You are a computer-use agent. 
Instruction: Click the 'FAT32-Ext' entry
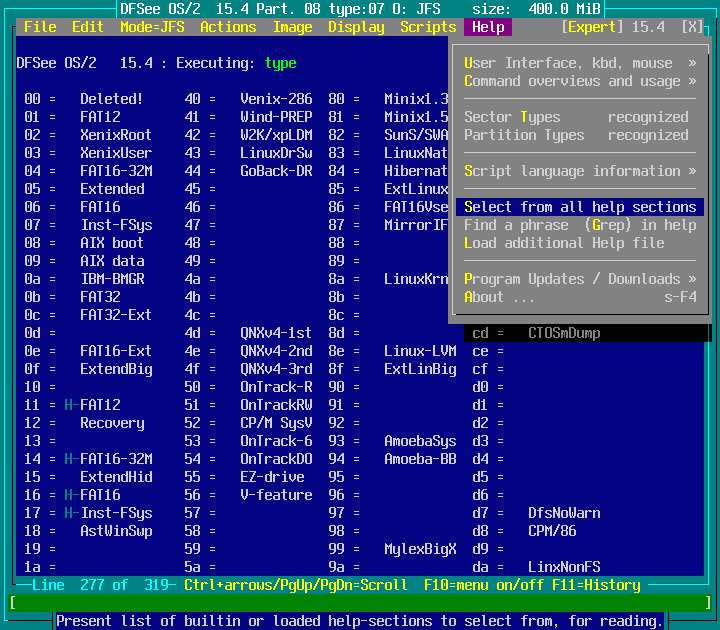pos(116,315)
